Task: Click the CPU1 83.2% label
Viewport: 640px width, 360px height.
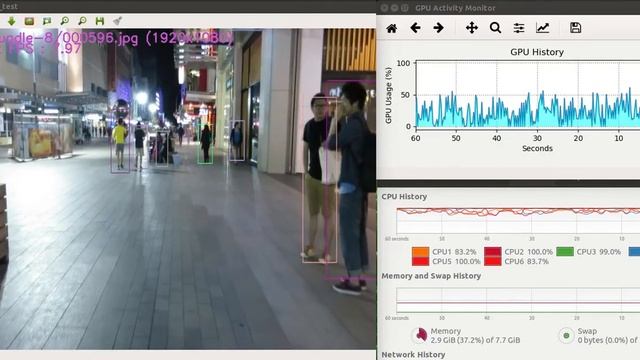Action: pyautogui.click(x=454, y=252)
